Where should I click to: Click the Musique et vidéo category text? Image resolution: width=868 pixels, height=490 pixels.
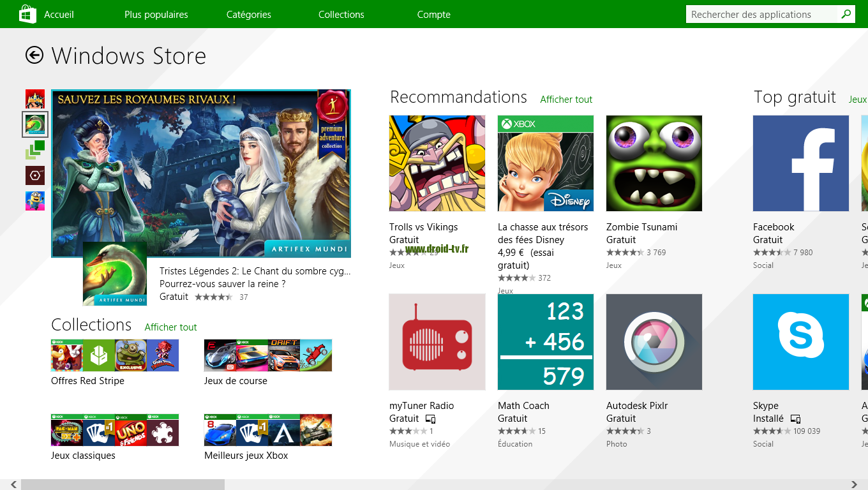coord(419,444)
